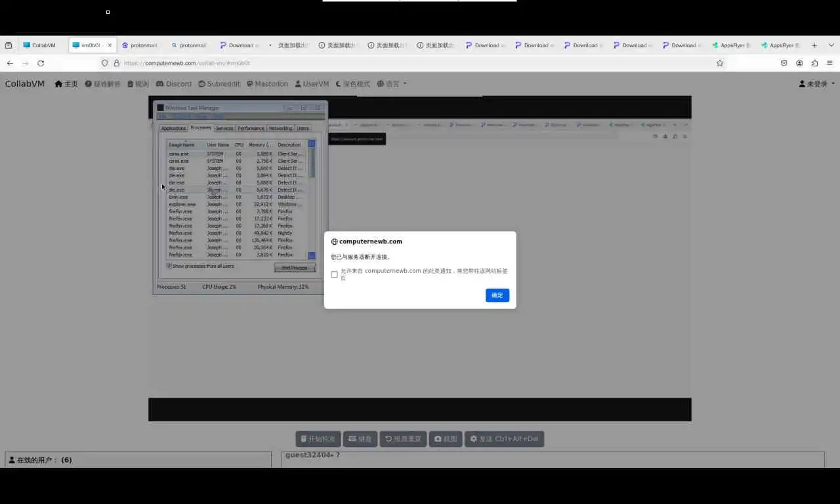Confirm the dialog with 确定 button
840x504 pixels.
[497, 295]
